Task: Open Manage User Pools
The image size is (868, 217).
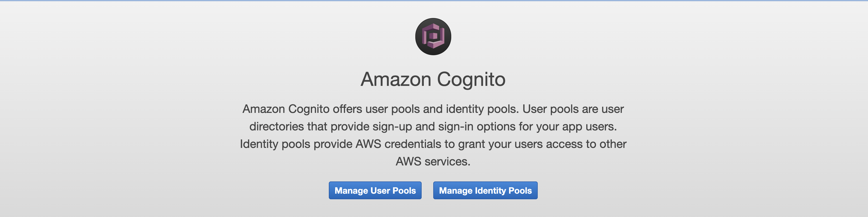Action: coord(375,190)
